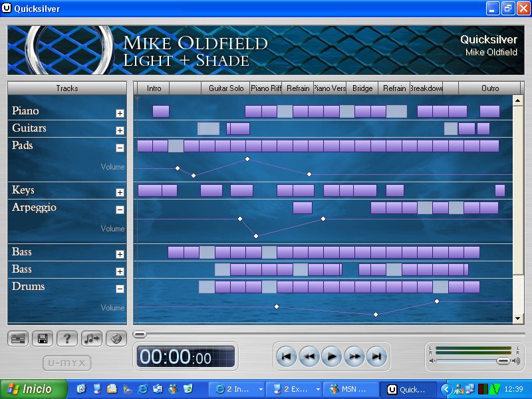The width and height of the screenshot is (532, 399).
Task: Click the lowest point on Drums volume envelope
Action: [376, 315]
